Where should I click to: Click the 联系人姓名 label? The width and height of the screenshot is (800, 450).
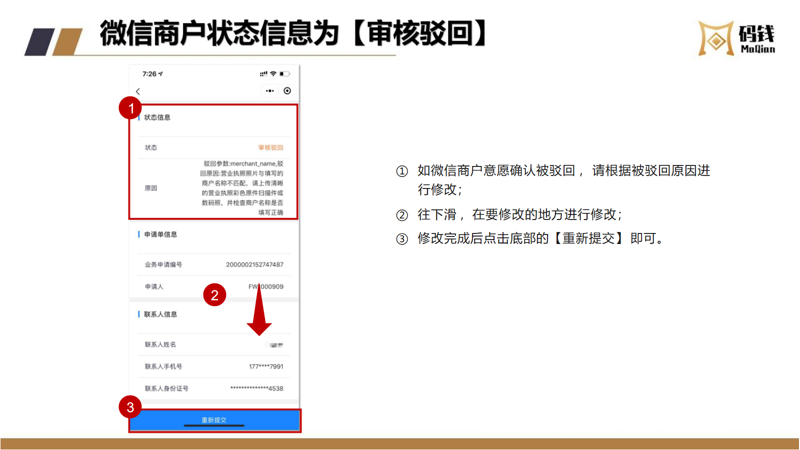pyautogui.click(x=160, y=345)
